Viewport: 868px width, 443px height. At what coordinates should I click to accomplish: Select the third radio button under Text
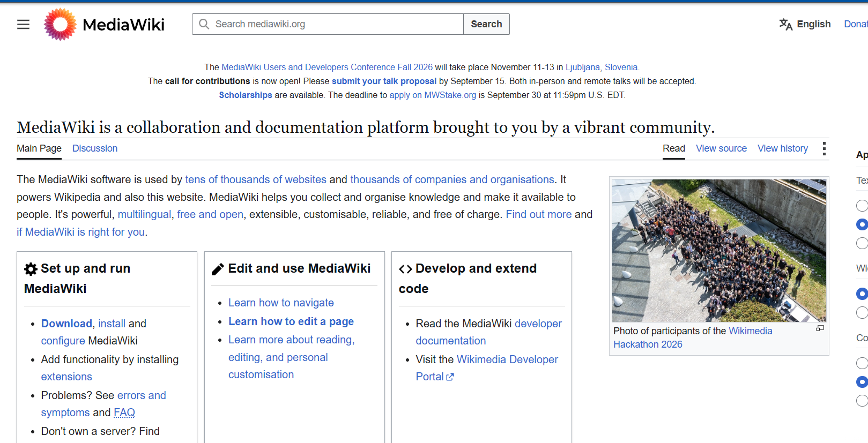pos(862,243)
